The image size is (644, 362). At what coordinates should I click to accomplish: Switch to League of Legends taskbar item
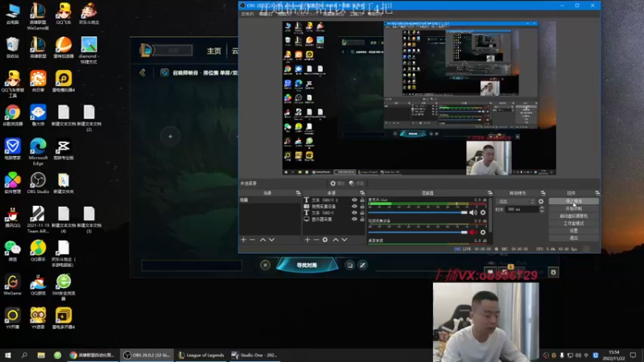coord(201,355)
